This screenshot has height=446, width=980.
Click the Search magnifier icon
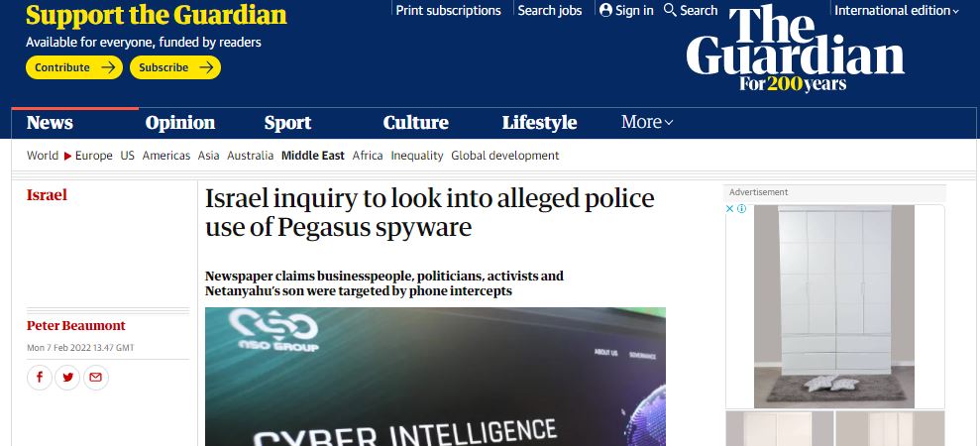(670, 10)
